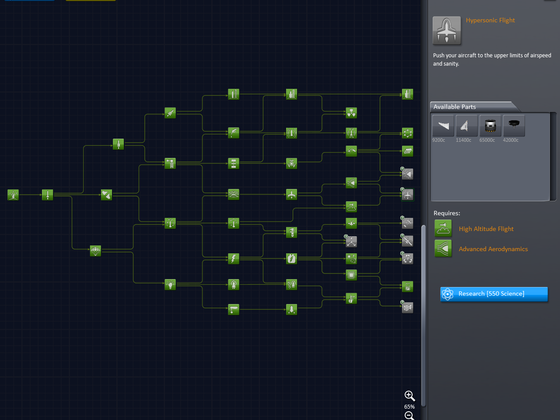Click the Research [550 Science] button
560x420 pixels.
494,294
